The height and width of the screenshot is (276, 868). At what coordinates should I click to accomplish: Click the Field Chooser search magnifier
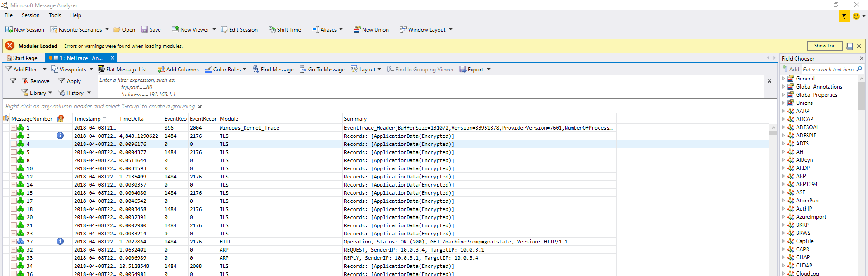point(859,69)
